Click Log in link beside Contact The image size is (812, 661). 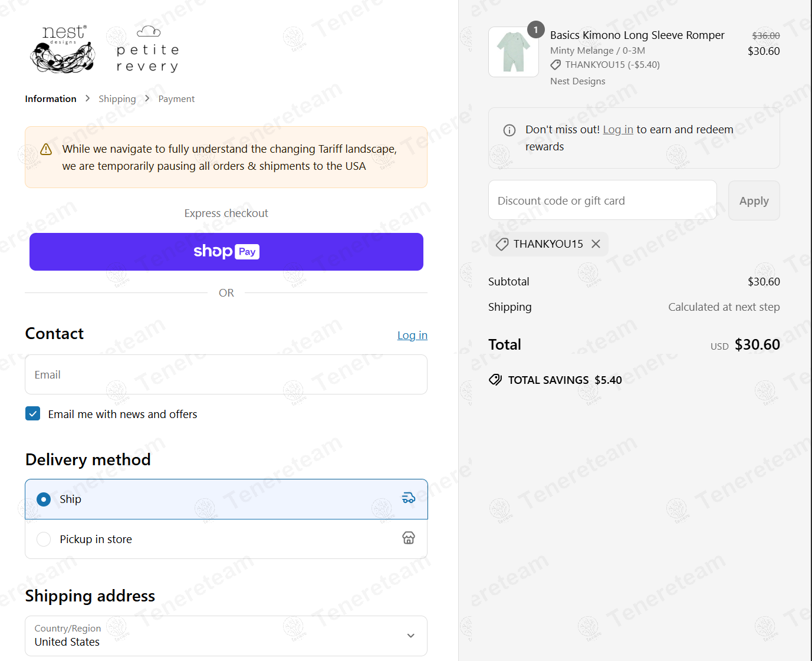click(x=412, y=336)
